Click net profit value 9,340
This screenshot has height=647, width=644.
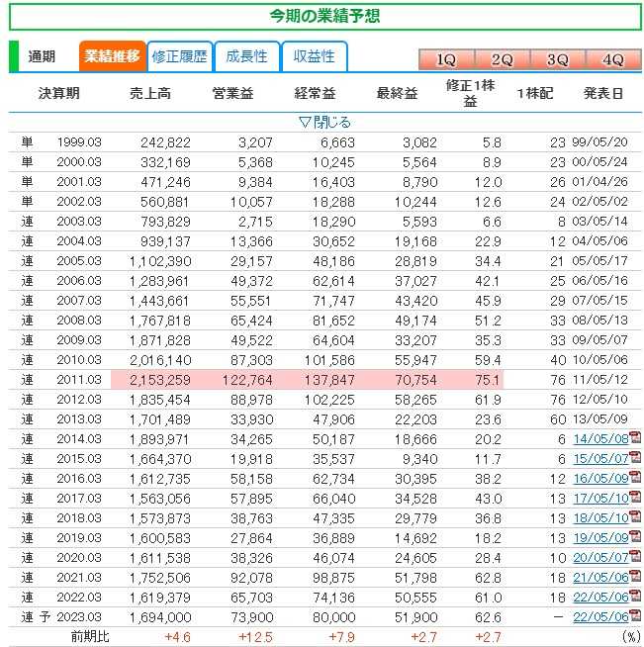pyautogui.click(x=420, y=459)
